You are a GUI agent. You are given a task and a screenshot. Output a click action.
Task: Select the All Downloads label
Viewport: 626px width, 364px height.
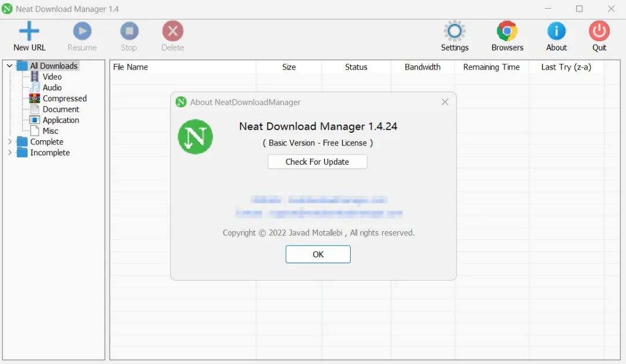click(x=54, y=66)
